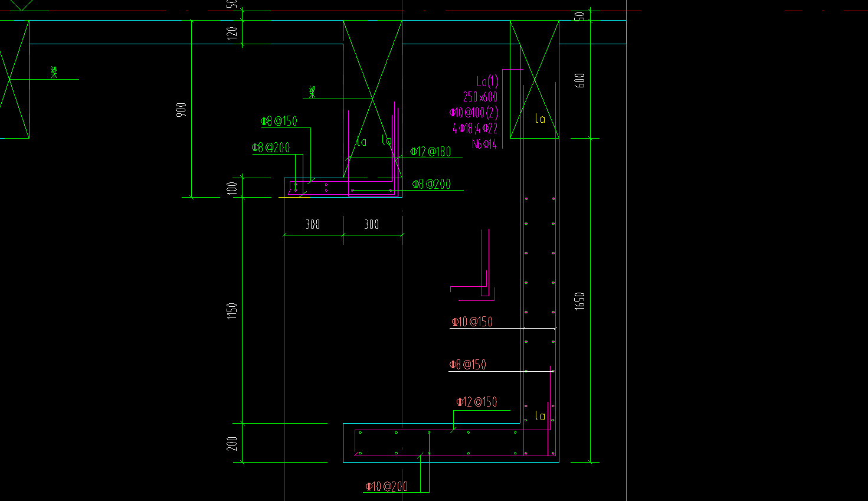Select the Φ8@200 label beneath green Φ8@150
This screenshot has width=868, height=501.
tap(271, 148)
